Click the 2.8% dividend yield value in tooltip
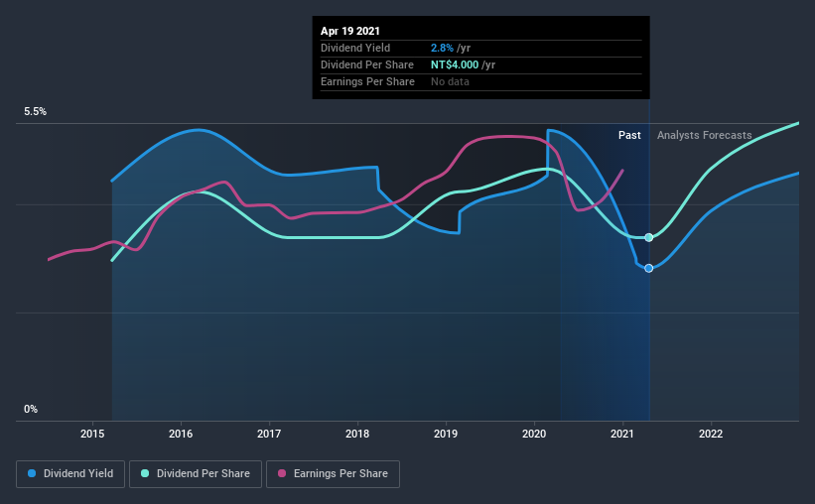Viewport: 815px width, 504px height. (x=442, y=48)
